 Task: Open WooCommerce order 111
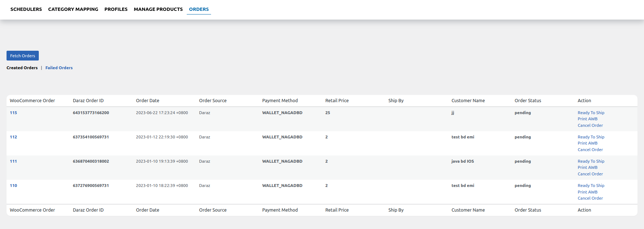[x=13, y=161]
